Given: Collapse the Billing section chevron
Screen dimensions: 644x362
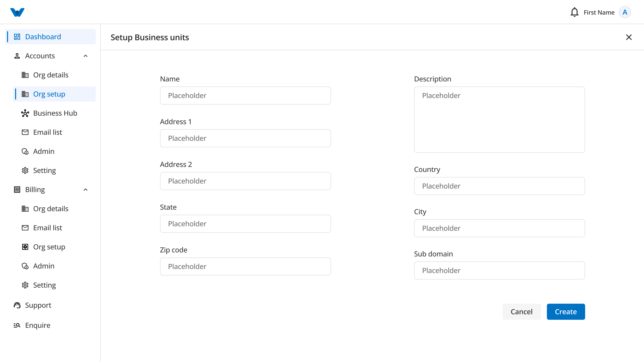Looking at the screenshot, I should [x=86, y=190].
